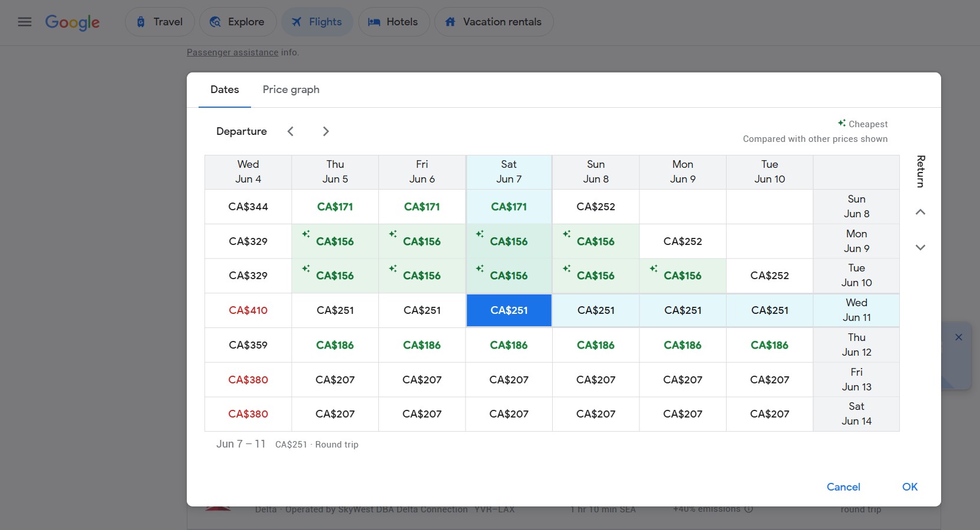The image size is (980, 530).
Task: Click Cancel to discard date changes
Action: [843, 487]
